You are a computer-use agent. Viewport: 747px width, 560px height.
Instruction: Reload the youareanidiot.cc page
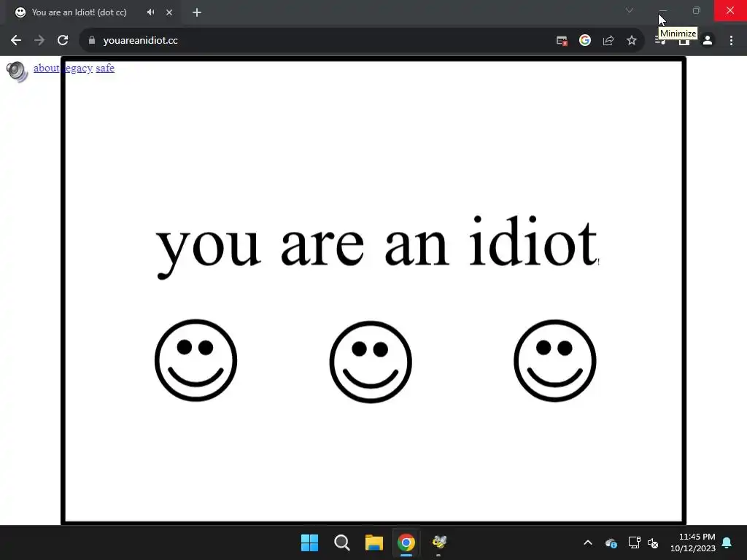coord(63,41)
